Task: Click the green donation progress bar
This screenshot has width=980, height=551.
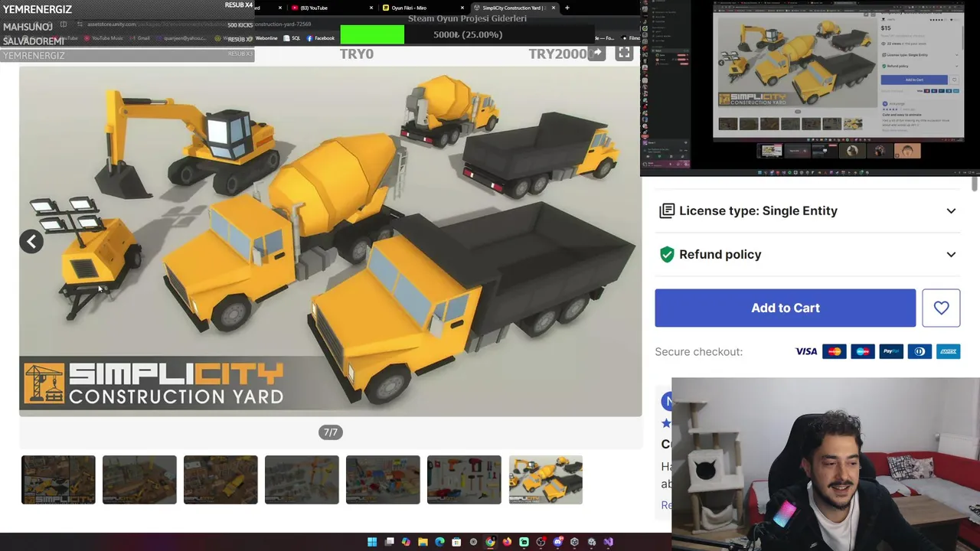Action: [372, 34]
